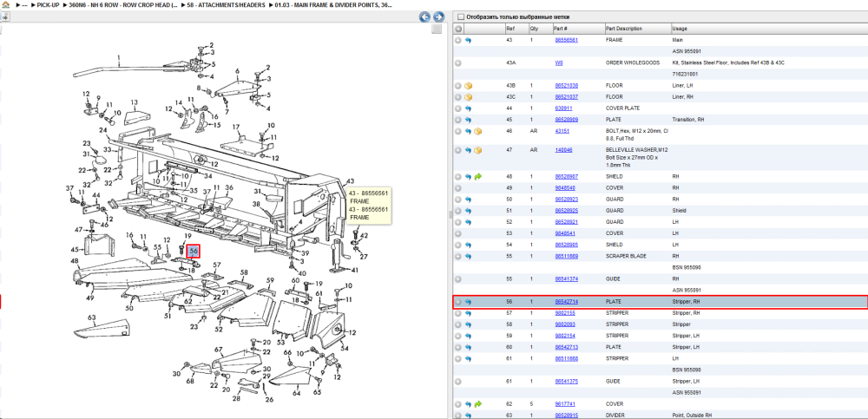Screen dimensions: 868x419
Task: Open the W9 part link
Action: 558,63
